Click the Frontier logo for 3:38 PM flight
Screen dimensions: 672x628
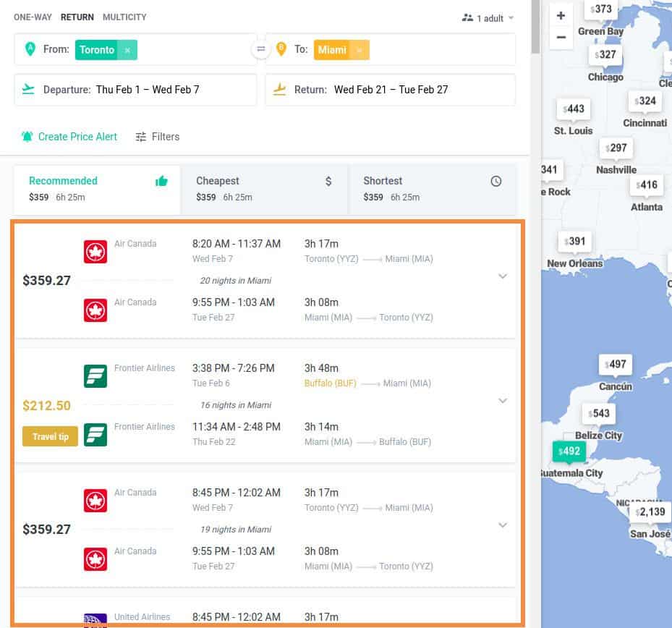tap(95, 376)
